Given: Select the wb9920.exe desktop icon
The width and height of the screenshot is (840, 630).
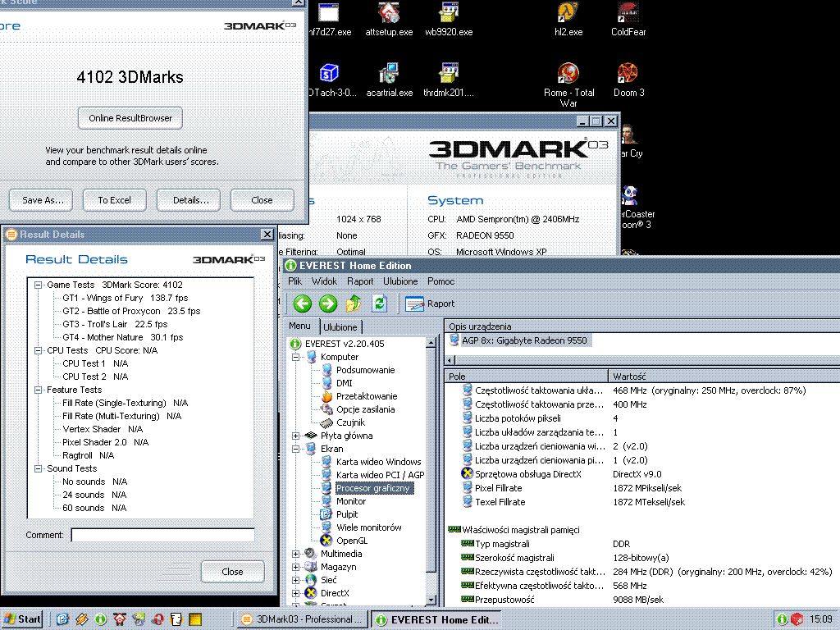Looking at the screenshot, I should pos(449,19).
